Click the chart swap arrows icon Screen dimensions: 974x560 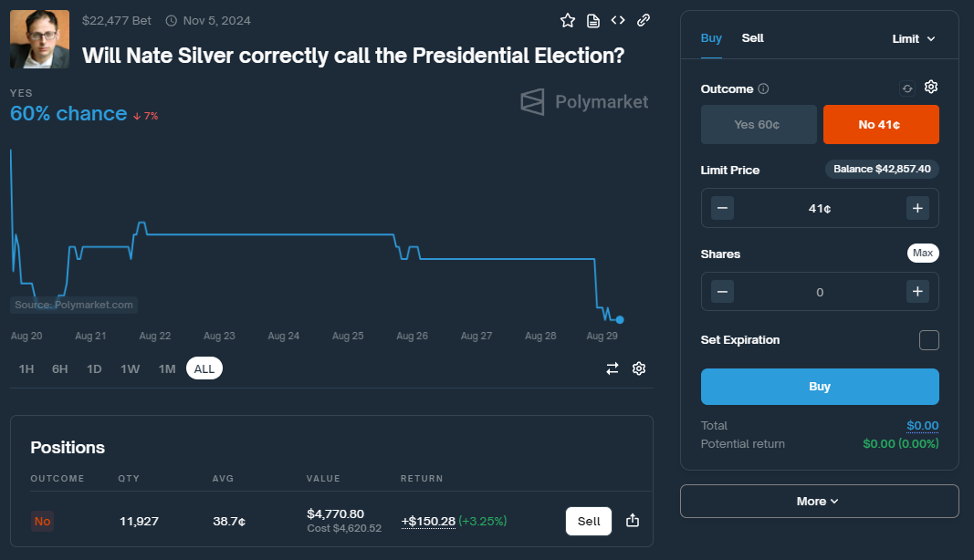tap(613, 368)
